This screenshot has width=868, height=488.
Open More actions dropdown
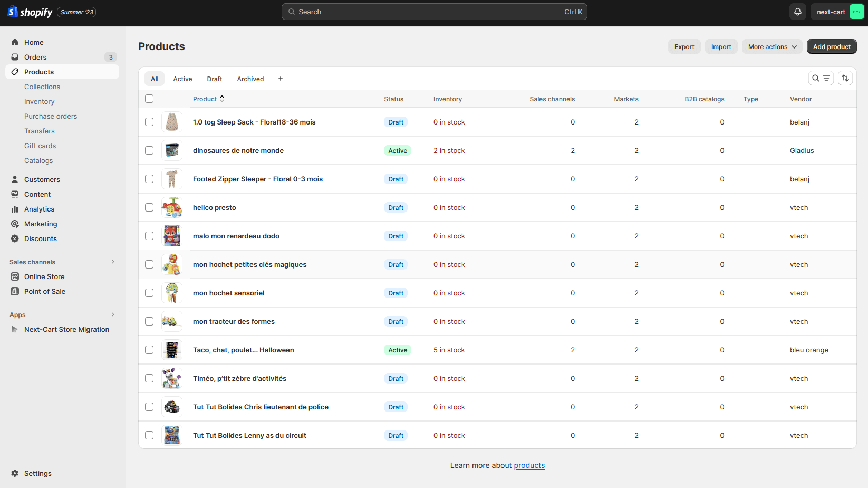tap(773, 46)
